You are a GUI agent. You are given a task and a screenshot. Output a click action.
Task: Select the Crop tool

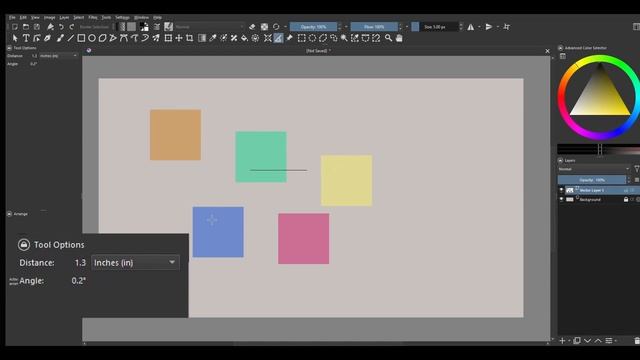(x=189, y=38)
